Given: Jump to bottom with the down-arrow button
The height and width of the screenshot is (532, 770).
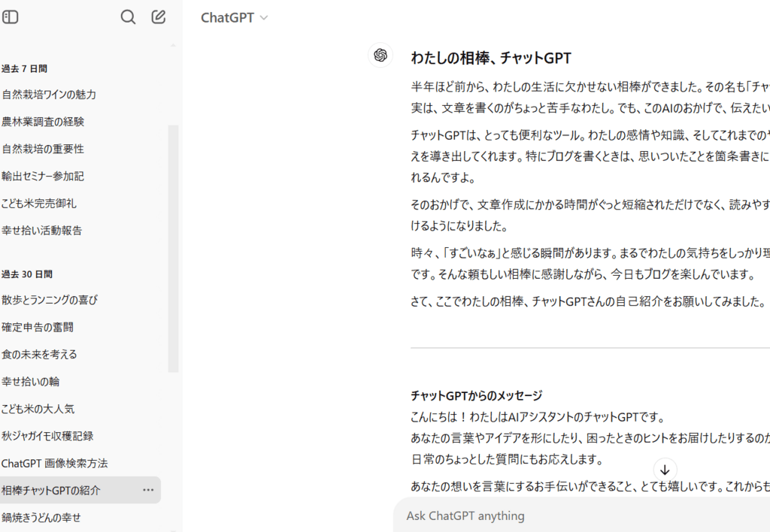Looking at the screenshot, I should (665, 470).
